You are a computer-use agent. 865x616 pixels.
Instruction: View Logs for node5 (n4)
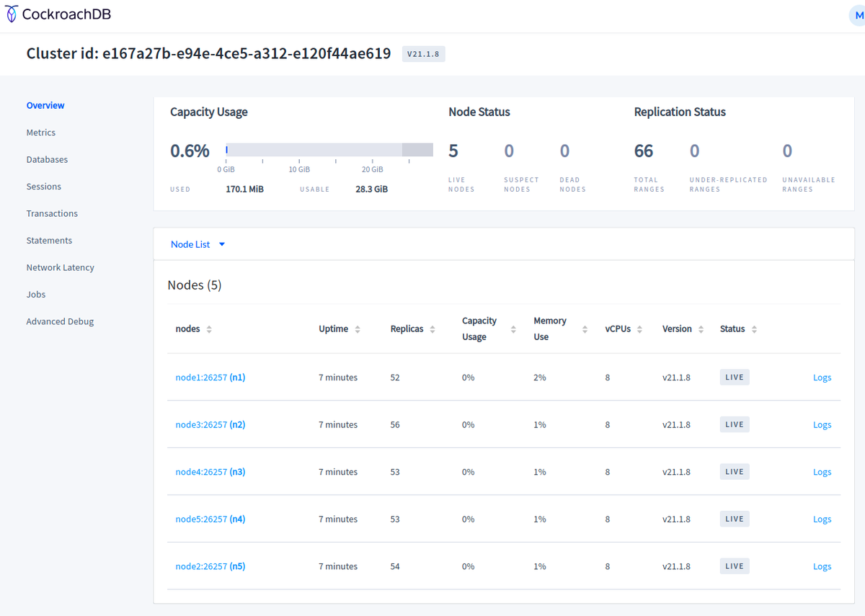click(x=822, y=519)
